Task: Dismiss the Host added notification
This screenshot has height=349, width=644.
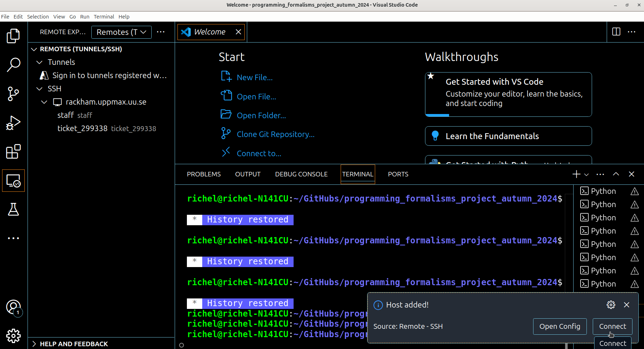Action: 627,305
